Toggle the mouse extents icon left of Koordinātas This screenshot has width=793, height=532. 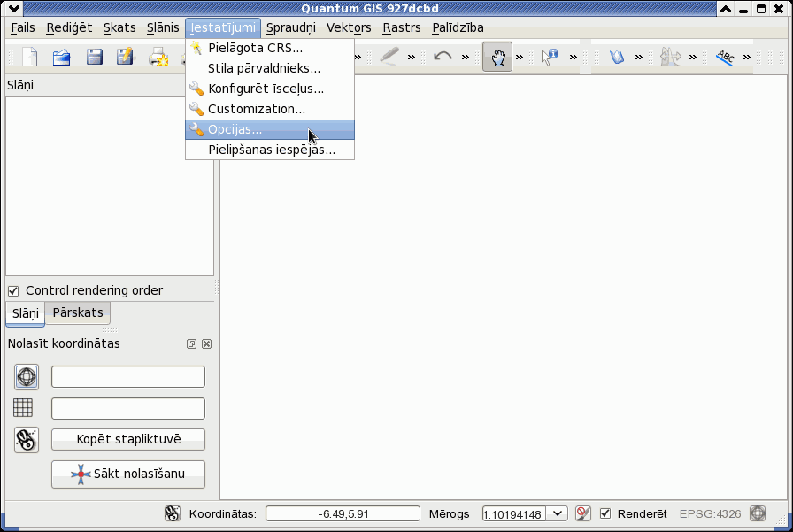click(x=173, y=513)
